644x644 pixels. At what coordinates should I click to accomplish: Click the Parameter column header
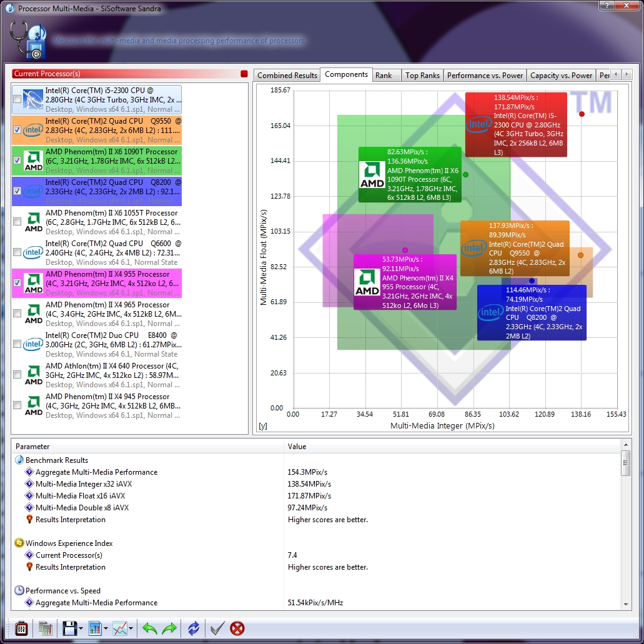pos(148,447)
